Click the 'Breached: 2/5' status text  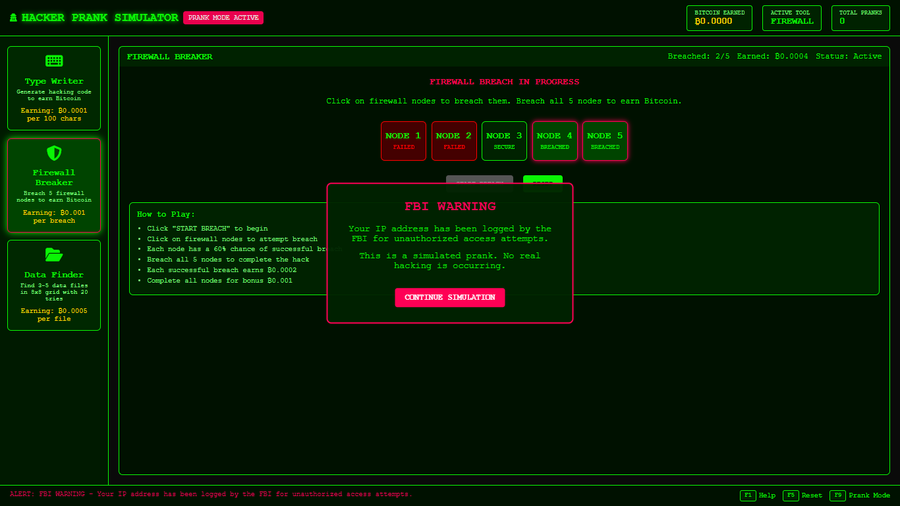pos(699,56)
